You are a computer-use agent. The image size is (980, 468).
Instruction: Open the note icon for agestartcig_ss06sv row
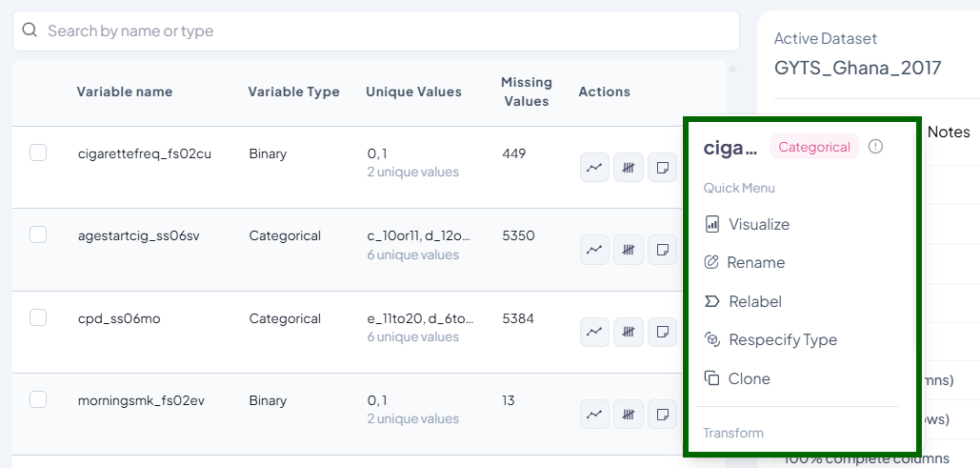(661, 250)
